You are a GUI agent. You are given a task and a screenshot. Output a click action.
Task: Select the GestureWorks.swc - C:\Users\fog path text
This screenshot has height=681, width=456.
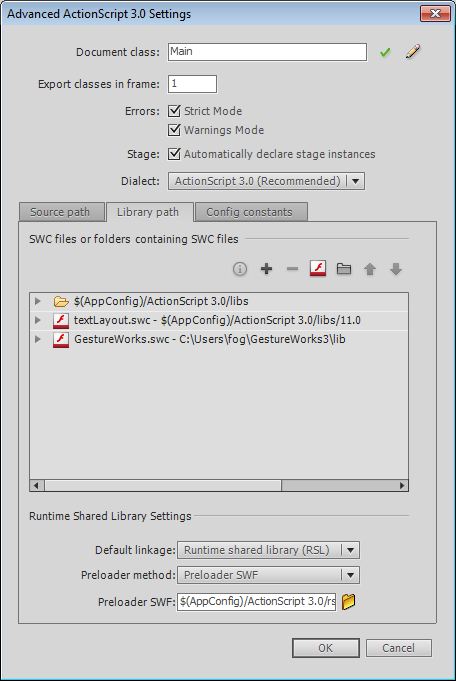[x=210, y=339]
